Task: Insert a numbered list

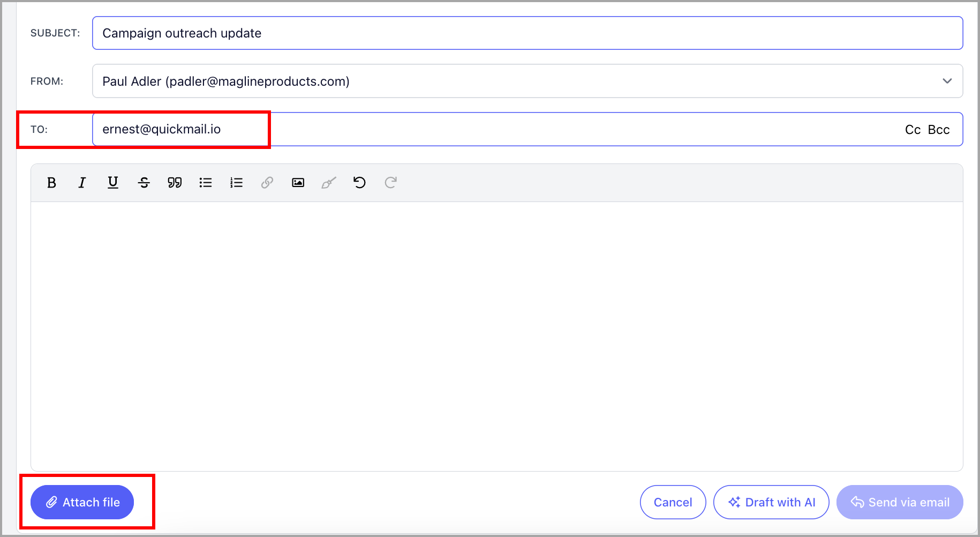Action: 236,183
